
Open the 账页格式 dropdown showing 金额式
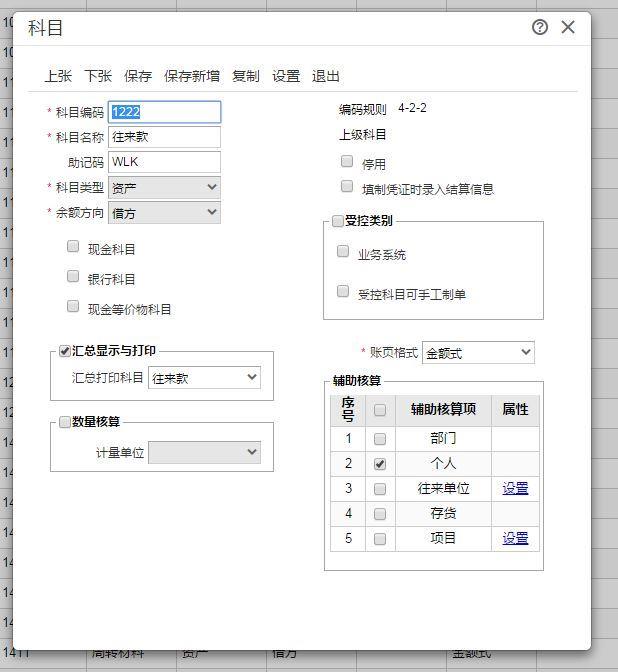click(478, 353)
